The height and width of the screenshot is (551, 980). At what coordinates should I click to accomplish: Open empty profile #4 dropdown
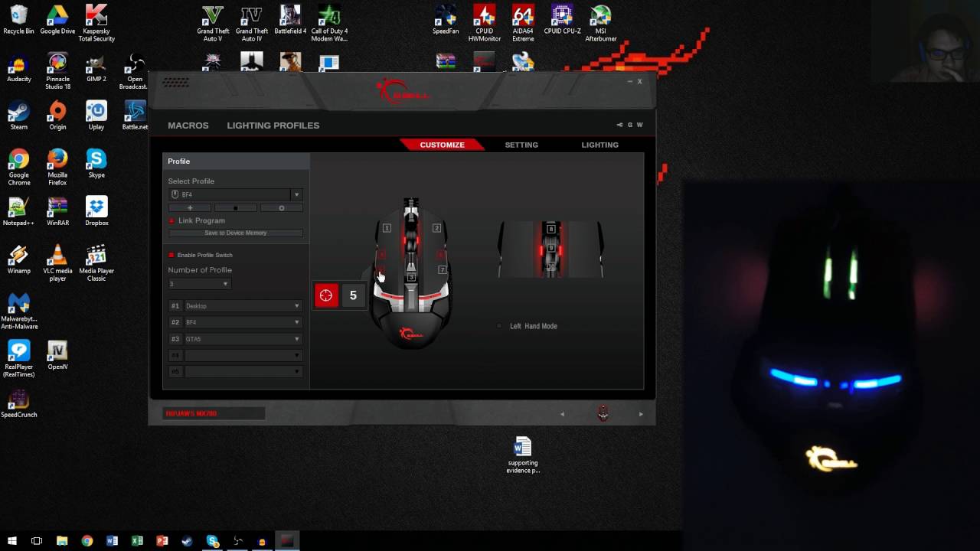[243, 355]
